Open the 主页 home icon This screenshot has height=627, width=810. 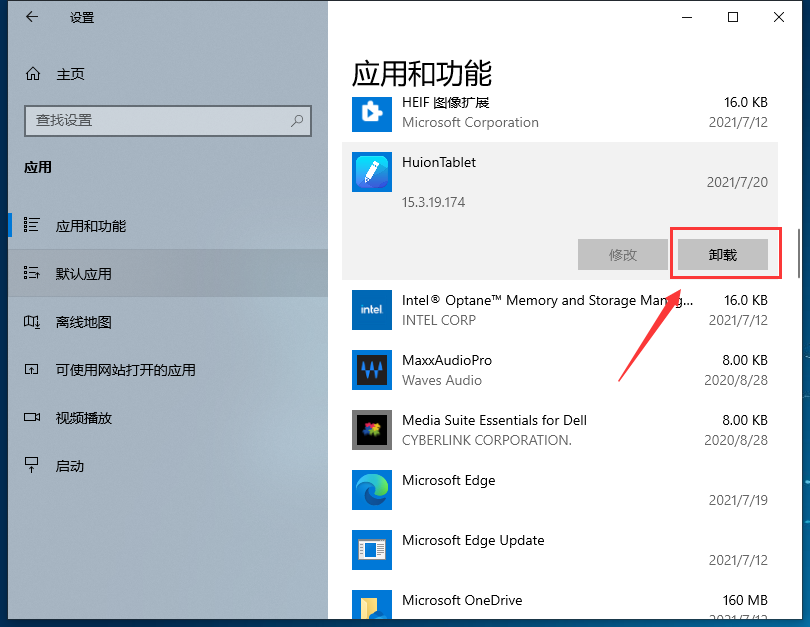[33, 74]
